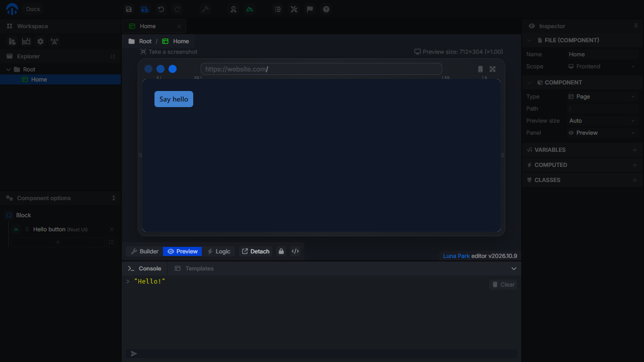The width and height of the screenshot is (644, 362).
Task: Open the Type Page dropdown
Action: (602, 97)
